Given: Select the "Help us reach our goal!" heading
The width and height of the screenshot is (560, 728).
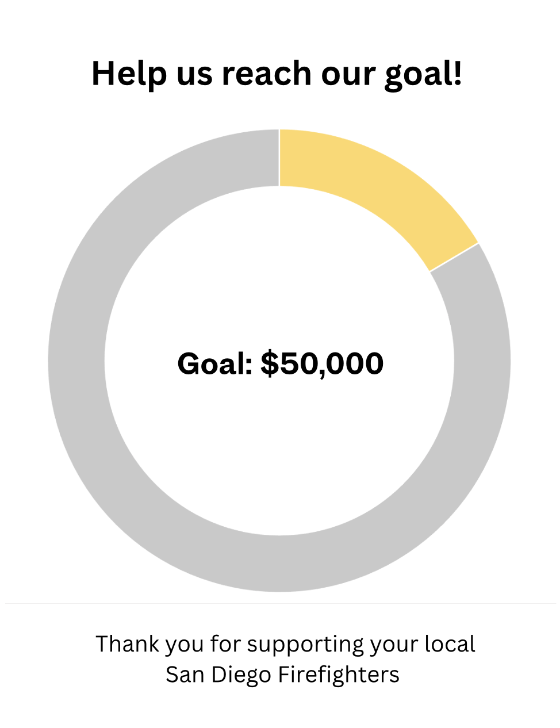Looking at the screenshot, I should coord(277,74).
